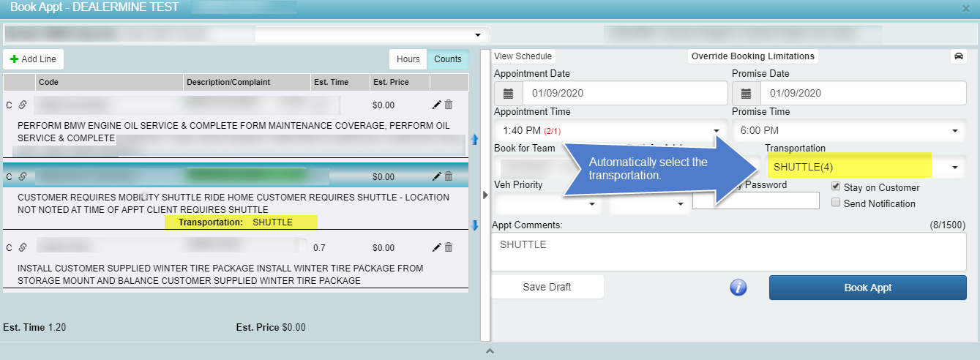
Task: Click the Add Line button
Action: click(33, 59)
